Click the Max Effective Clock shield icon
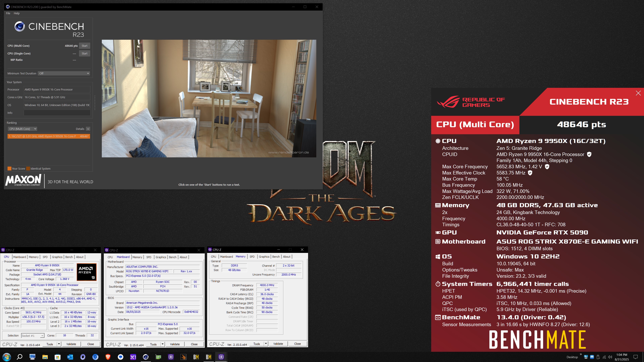This screenshot has height=362, width=644. coord(530,173)
